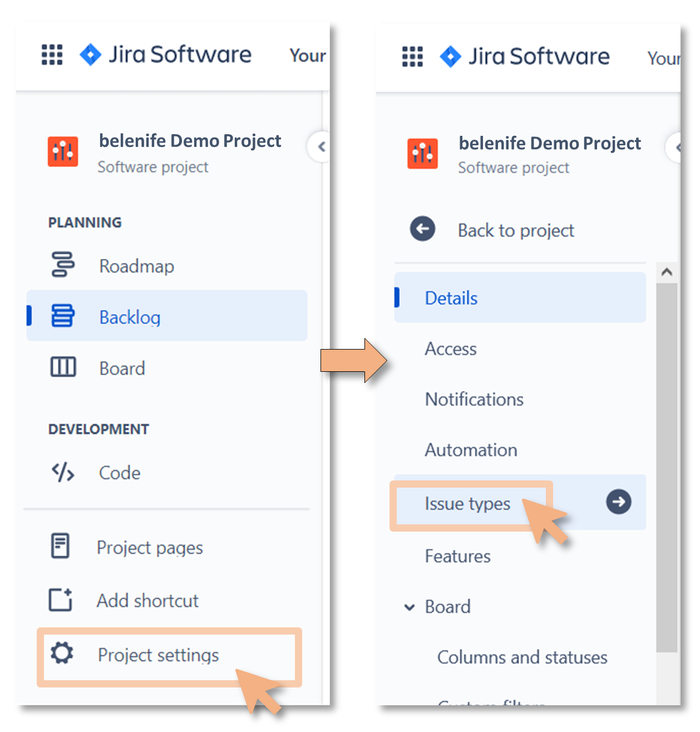Screen dimensions: 700x732
Task: Open Features settings
Action: 457,556
